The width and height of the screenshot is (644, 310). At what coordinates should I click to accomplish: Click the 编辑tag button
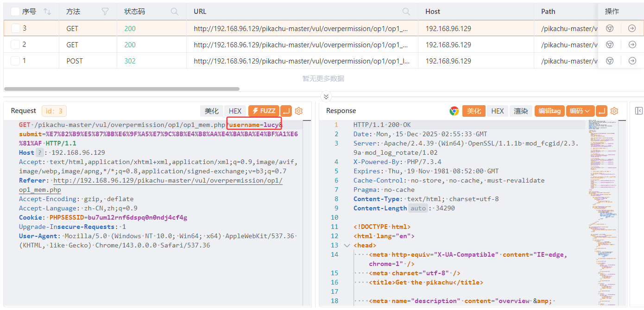click(x=549, y=111)
